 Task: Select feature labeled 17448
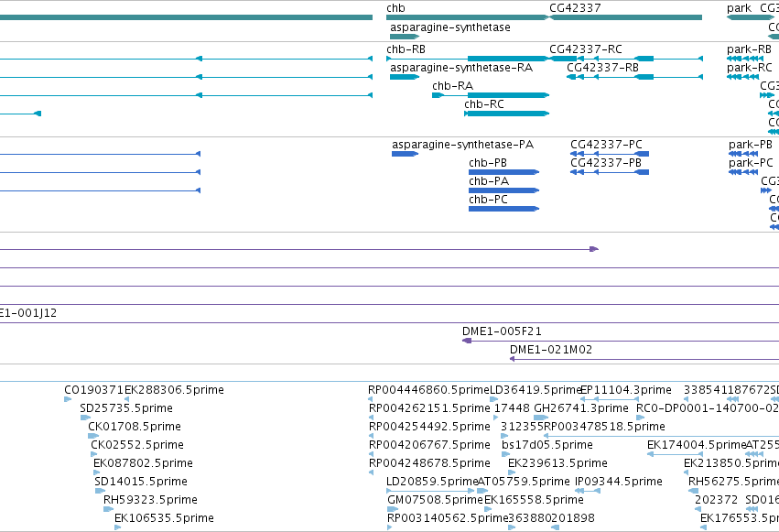(496, 418)
